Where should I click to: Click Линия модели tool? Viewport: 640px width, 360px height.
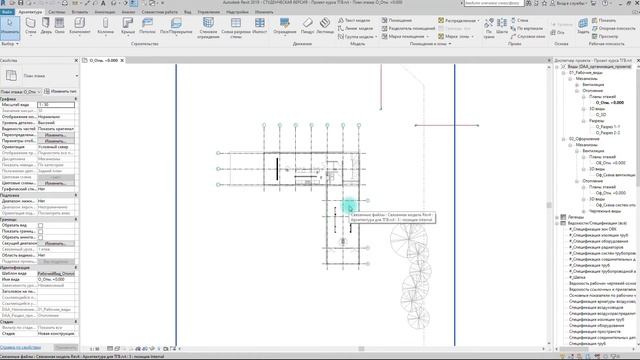[355, 29]
